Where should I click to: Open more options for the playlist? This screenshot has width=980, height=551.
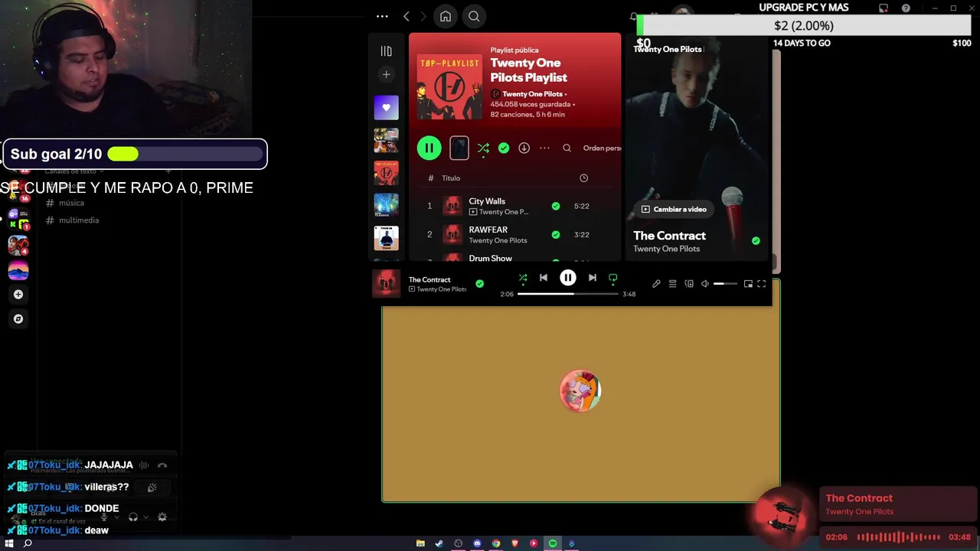[544, 148]
